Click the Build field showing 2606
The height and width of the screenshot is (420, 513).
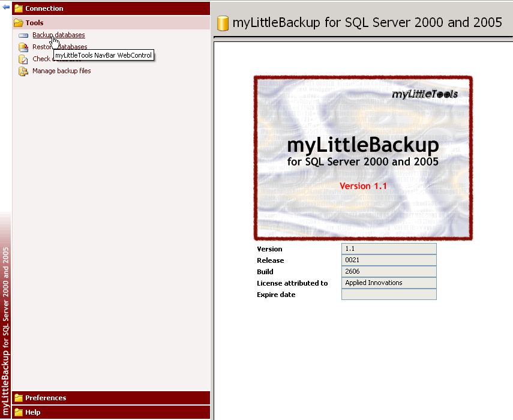coord(389,271)
